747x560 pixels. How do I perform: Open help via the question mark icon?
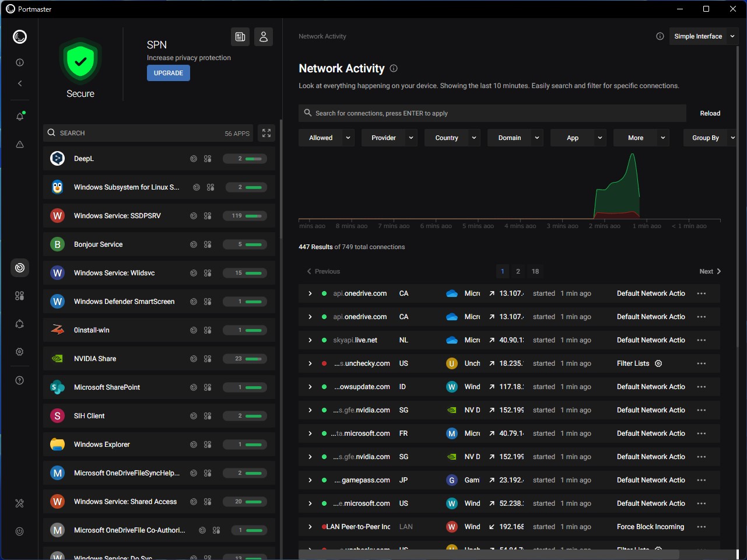point(19,380)
